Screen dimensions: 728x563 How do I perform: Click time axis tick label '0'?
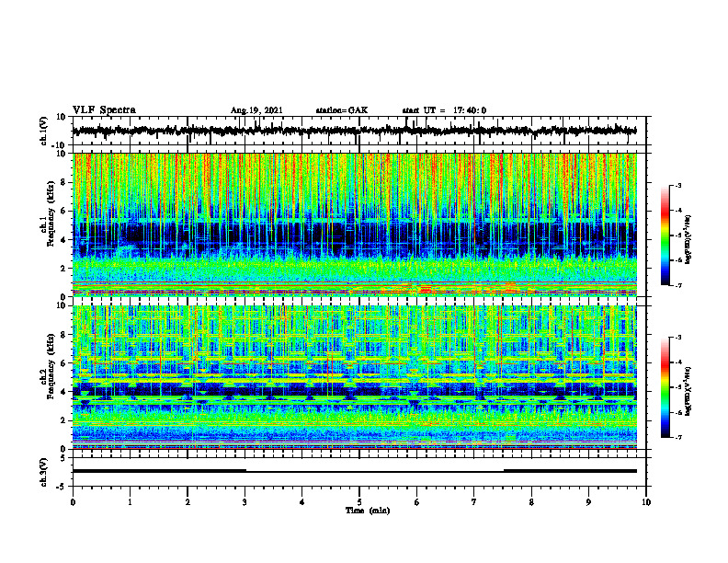pos(73,502)
